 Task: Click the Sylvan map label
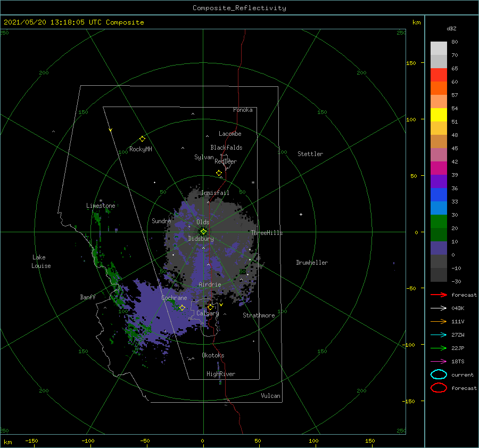[204, 157]
